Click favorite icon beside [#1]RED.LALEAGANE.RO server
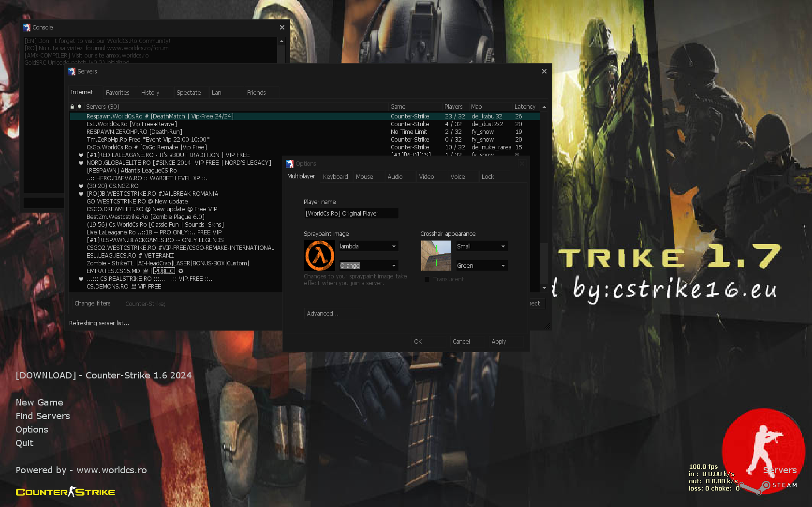812x507 pixels. [81, 155]
